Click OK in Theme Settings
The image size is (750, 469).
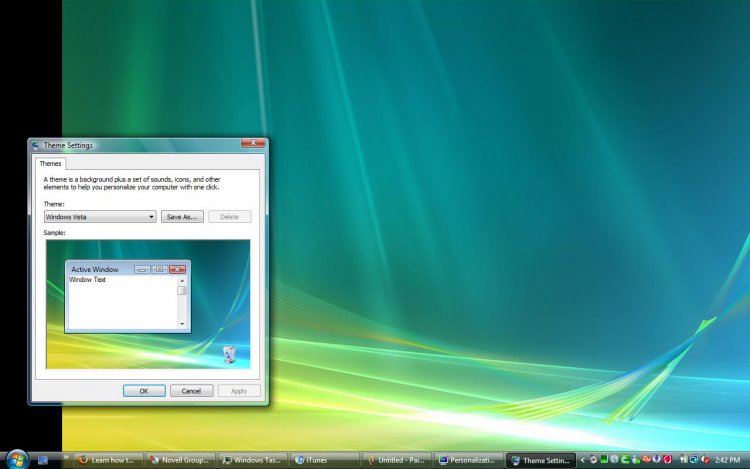click(144, 391)
